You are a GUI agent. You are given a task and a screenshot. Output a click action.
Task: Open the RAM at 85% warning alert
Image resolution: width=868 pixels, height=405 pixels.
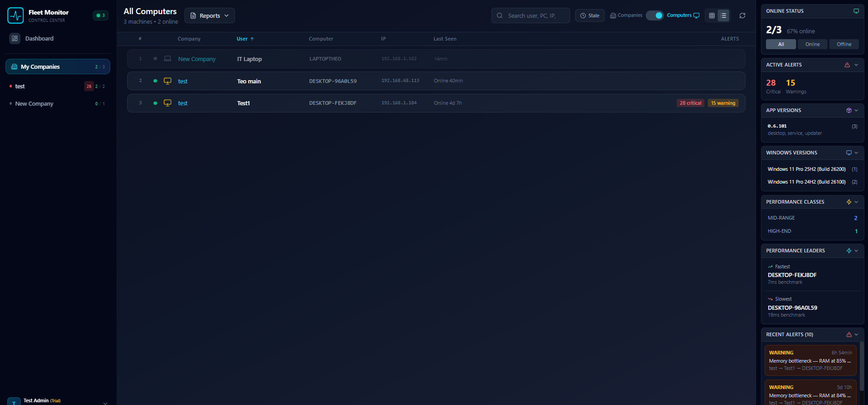point(810,360)
